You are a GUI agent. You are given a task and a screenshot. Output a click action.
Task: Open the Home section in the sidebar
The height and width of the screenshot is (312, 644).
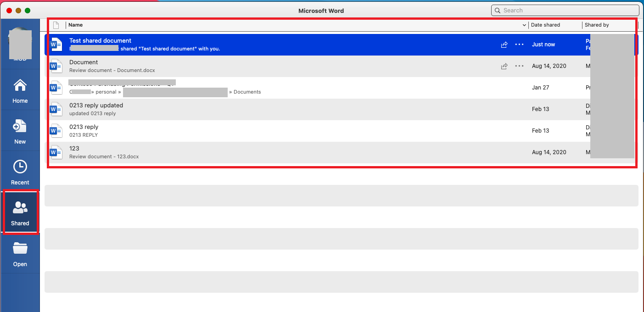pos(20,91)
